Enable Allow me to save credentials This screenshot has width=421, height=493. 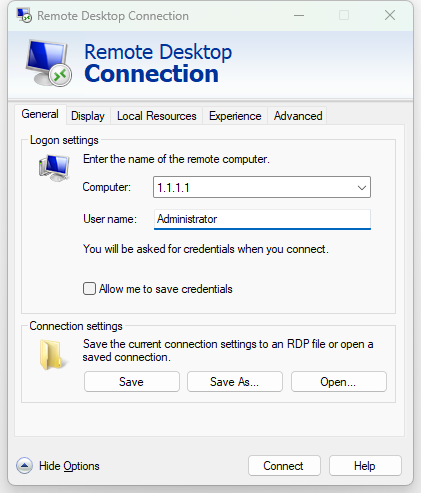(89, 289)
